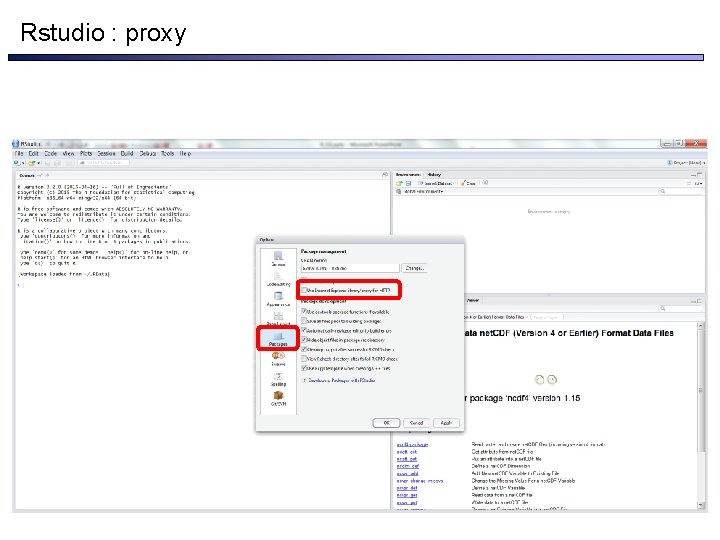This screenshot has width=720, height=540.
Task: Open the Tools menu
Action: point(168,153)
